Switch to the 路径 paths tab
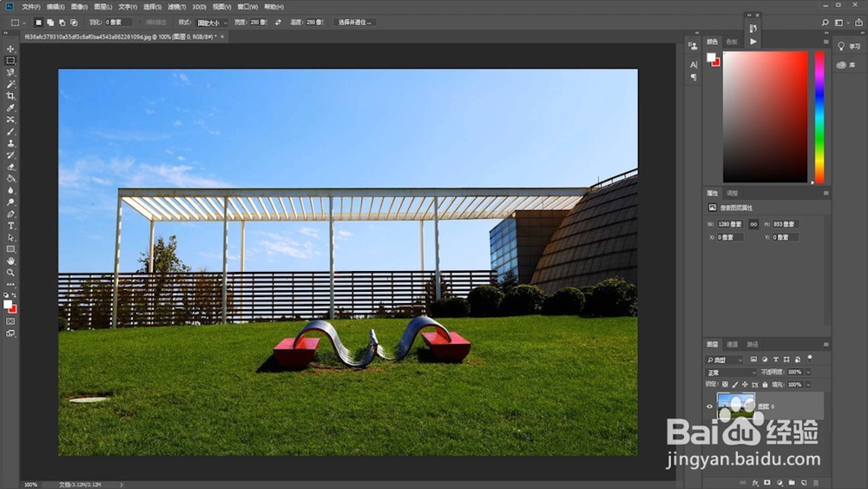The image size is (868, 489). tap(753, 345)
